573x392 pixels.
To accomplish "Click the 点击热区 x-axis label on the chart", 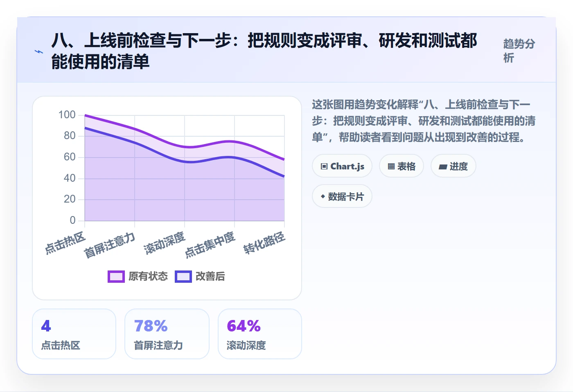I will pyautogui.click(x=65, y=243).
